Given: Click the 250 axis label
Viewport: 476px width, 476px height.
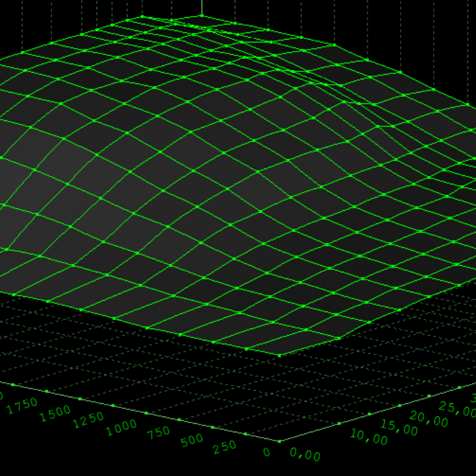Looking at the screenshot, I should click(225, 446).
